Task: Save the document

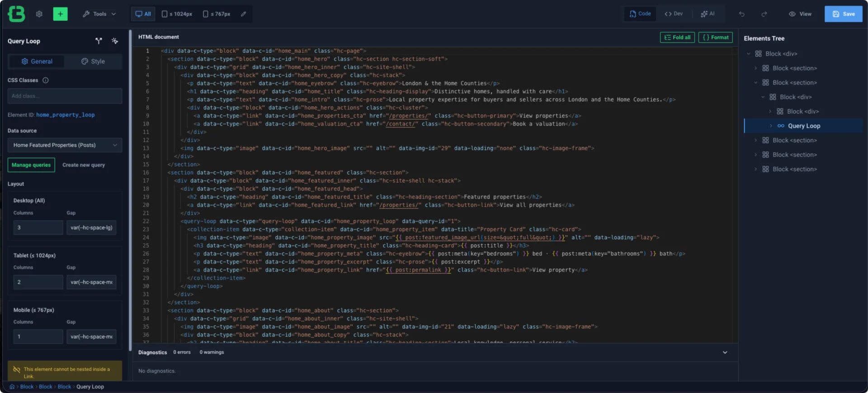Action: point(843,14)
